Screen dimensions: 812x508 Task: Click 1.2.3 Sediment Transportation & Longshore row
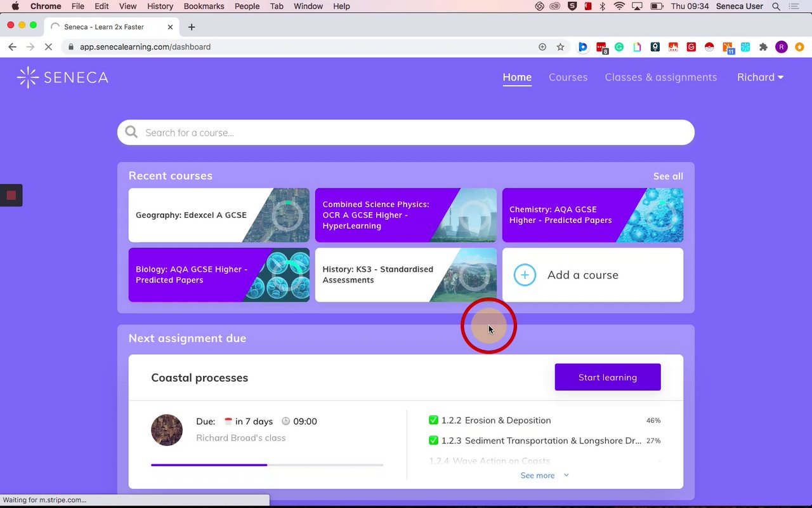click(545, 441)
